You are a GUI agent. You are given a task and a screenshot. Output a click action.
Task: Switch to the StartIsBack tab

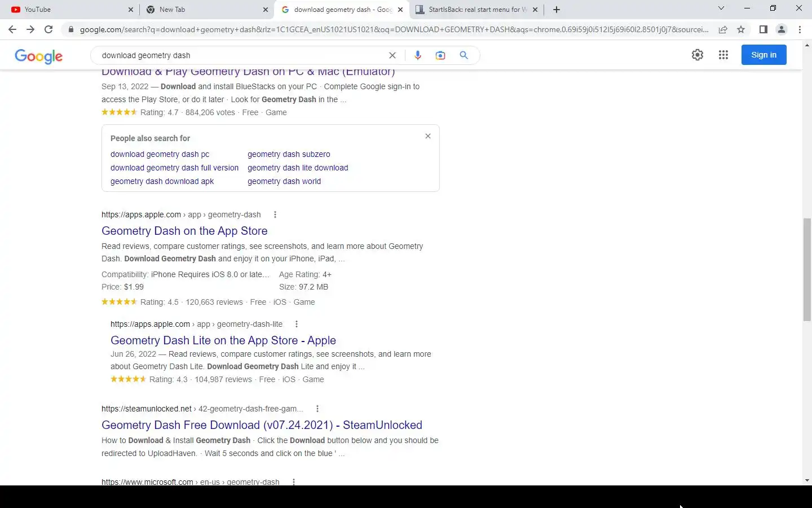(x=477, y=10)
